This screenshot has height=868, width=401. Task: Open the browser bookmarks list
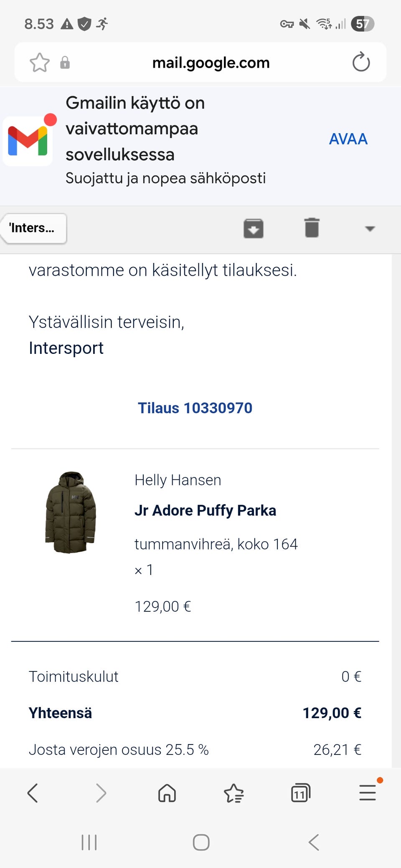[x=234, y=793]
